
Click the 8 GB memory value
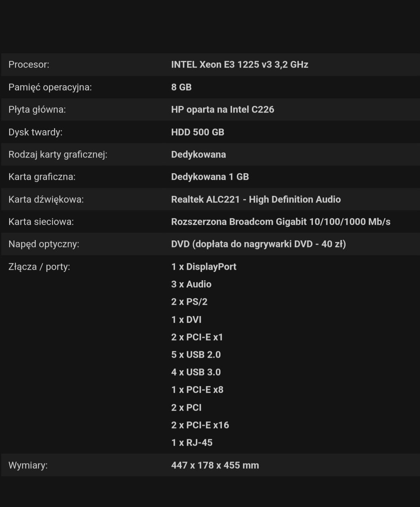181,87
